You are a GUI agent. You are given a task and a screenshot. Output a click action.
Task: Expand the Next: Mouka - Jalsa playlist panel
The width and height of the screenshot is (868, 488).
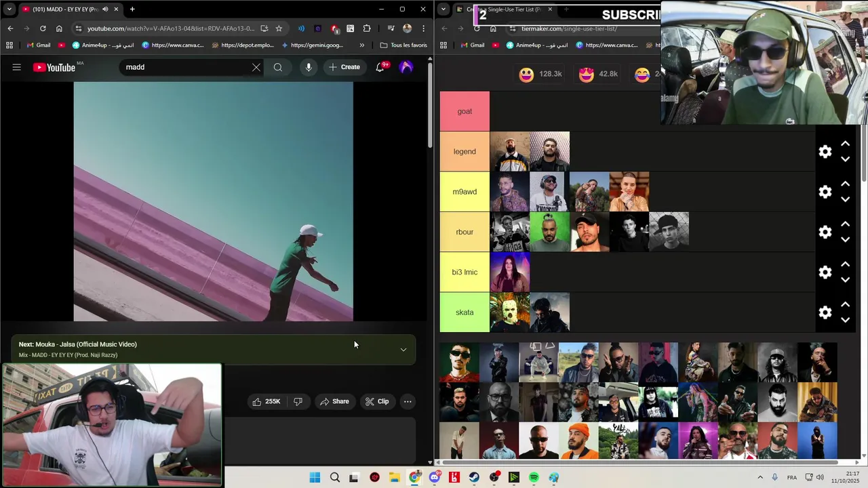pyautogui.click(x=403, y=350)
